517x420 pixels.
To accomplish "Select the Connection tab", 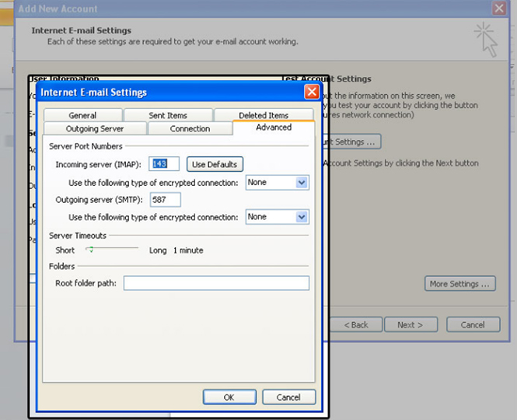I will (x=190, y=128).
